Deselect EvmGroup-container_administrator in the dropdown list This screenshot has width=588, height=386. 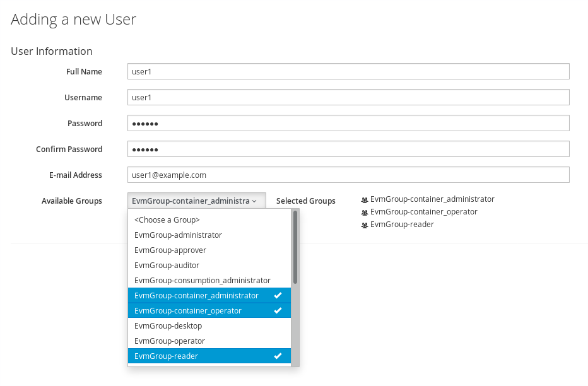pyautogui.click(x=196, y=296)
